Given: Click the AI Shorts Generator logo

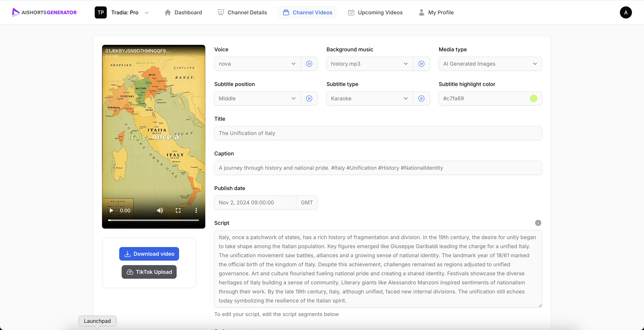Looking at the screenshot, I should (44, 12).
